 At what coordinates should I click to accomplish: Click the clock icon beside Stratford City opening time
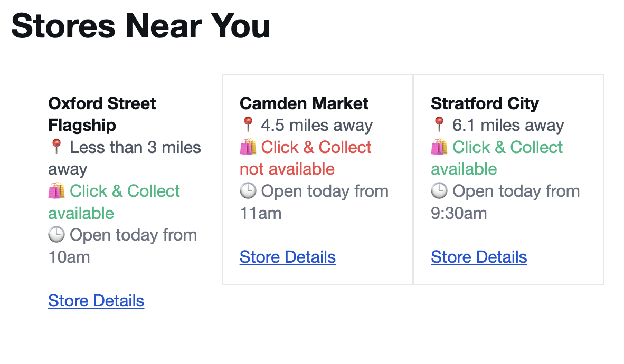(x=439, y=191)
